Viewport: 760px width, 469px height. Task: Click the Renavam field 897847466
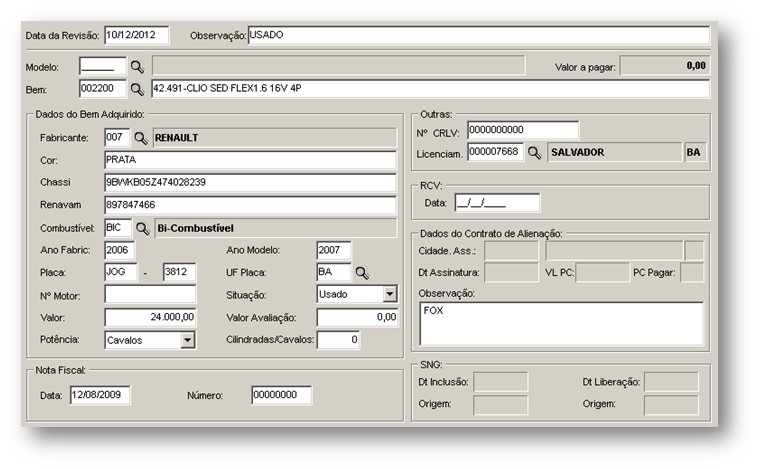tap(251, 205)
